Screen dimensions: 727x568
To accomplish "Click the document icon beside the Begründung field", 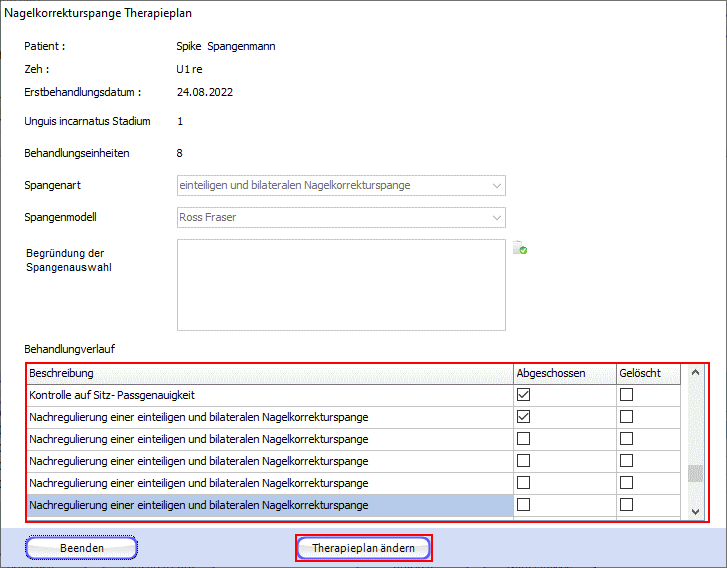I will click(x=520, y=249).
